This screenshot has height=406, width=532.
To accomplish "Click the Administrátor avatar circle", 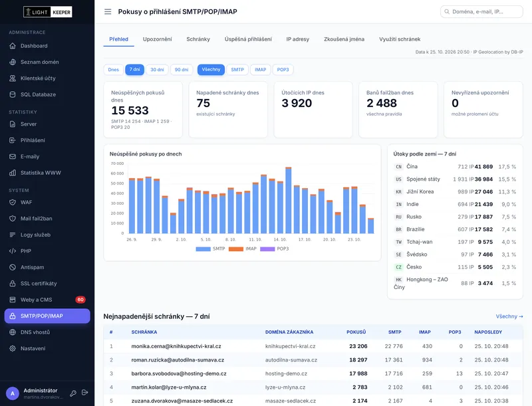I will (x=13, y=393).
